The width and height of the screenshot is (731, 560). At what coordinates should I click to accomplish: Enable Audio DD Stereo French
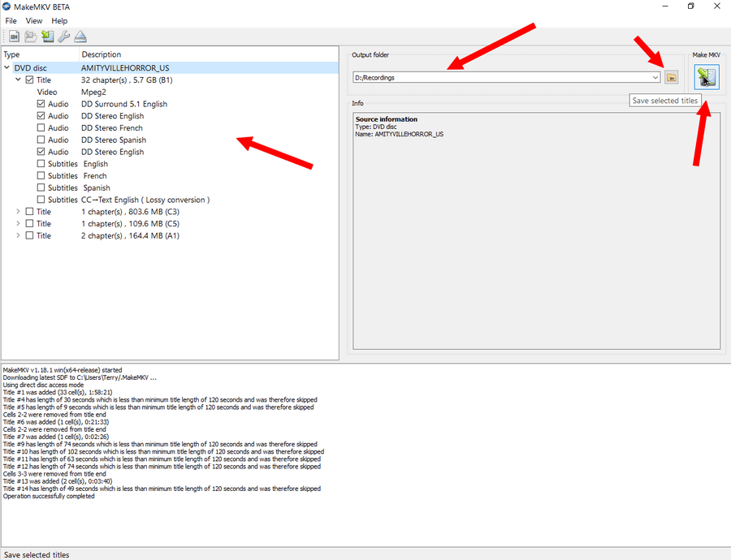point(41,127)
